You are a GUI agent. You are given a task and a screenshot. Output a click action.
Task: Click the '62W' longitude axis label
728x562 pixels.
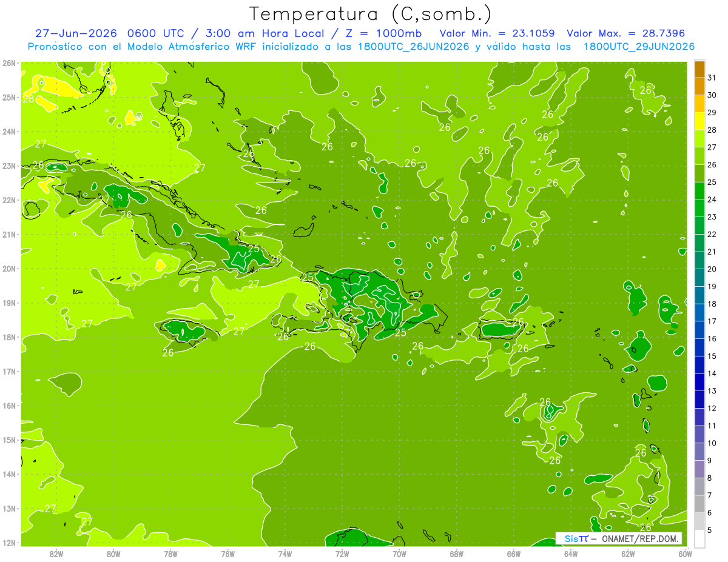point(628,554)
